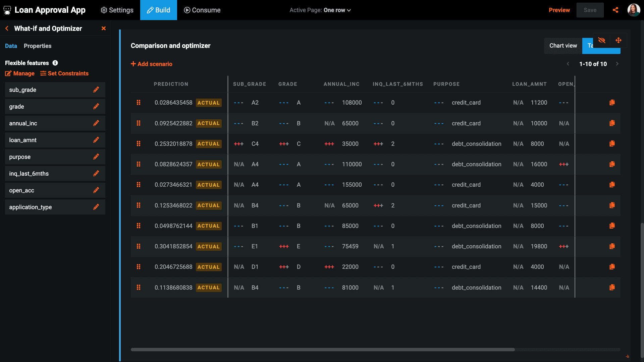Switch to Chart view
The width and height of the screenshot is (644, 362).
563,46
